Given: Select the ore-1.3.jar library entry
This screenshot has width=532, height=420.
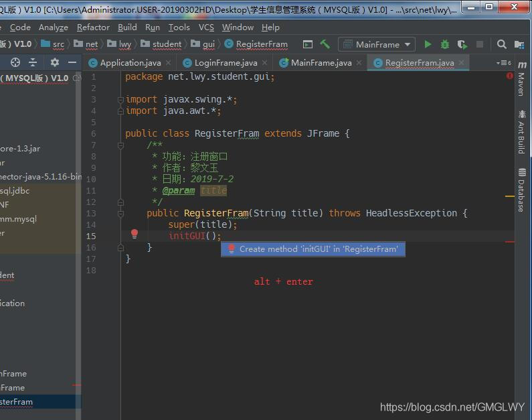Looking at the screenshot, I should (20, 149).
